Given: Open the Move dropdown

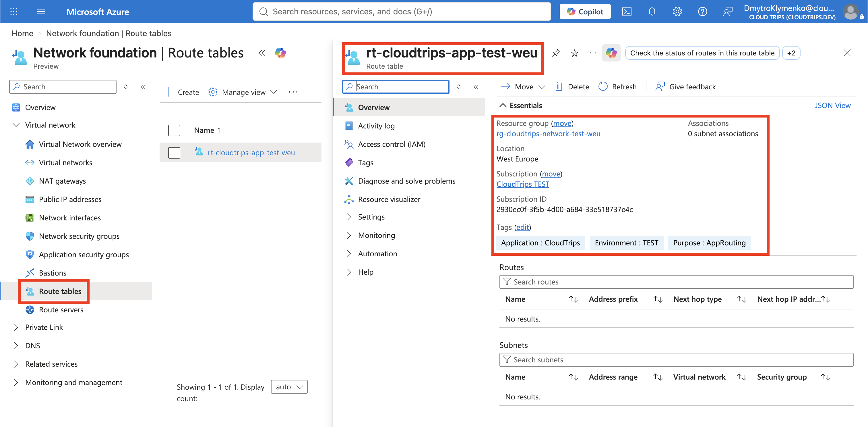Looking at the screenshot, I should [523, 87].
